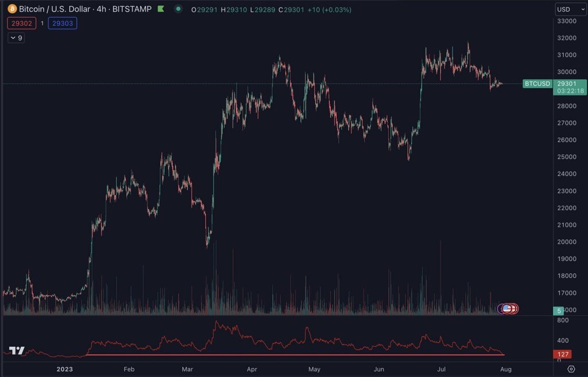Click the 27000 price axis label
The width and height of the screenshot is (588, 377).
(567, 123)
